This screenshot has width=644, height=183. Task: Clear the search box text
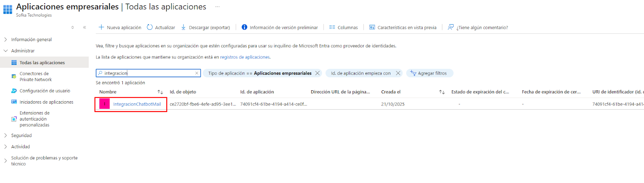pyautogui.click(x=197, y=73)
